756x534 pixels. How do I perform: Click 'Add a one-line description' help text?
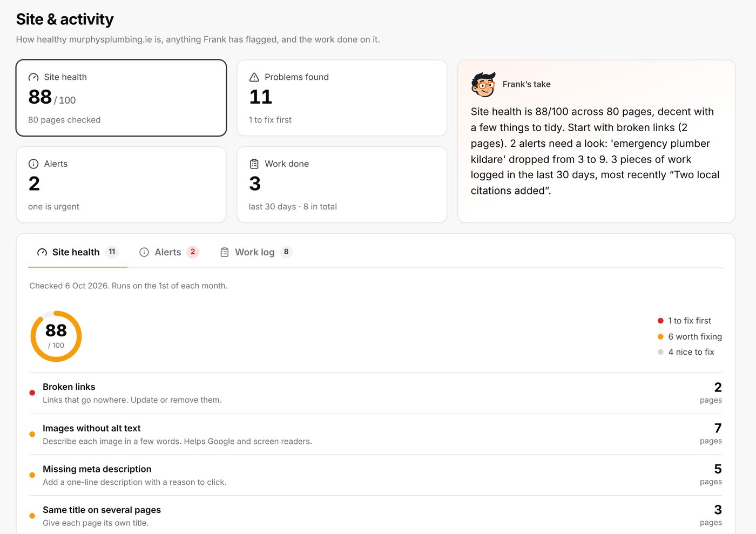click(134, 482)
